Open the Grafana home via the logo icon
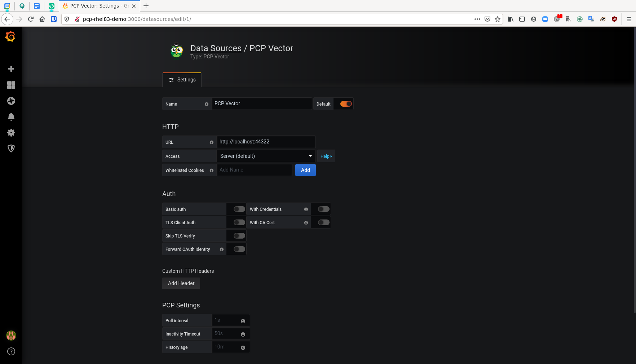636x364 pixels. (x=11, y=36)
